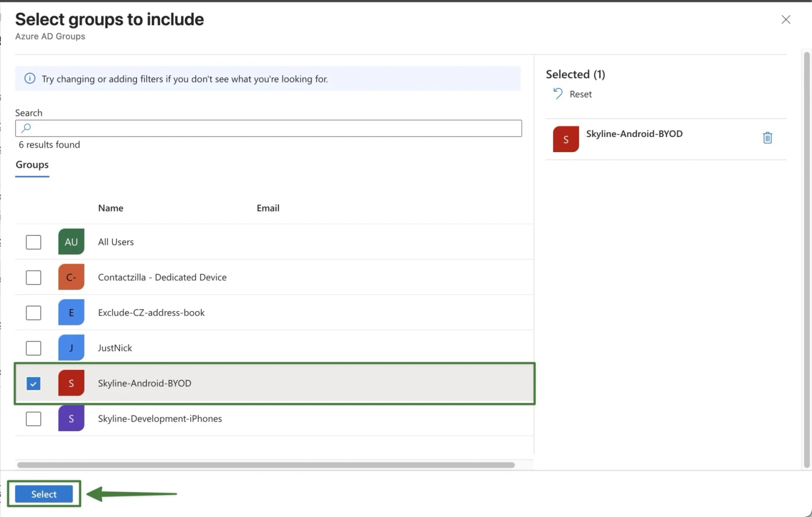The image size is (812, 517).
Task: Click the horizontal scrollbar under the groups list
Action: point(266,465)
